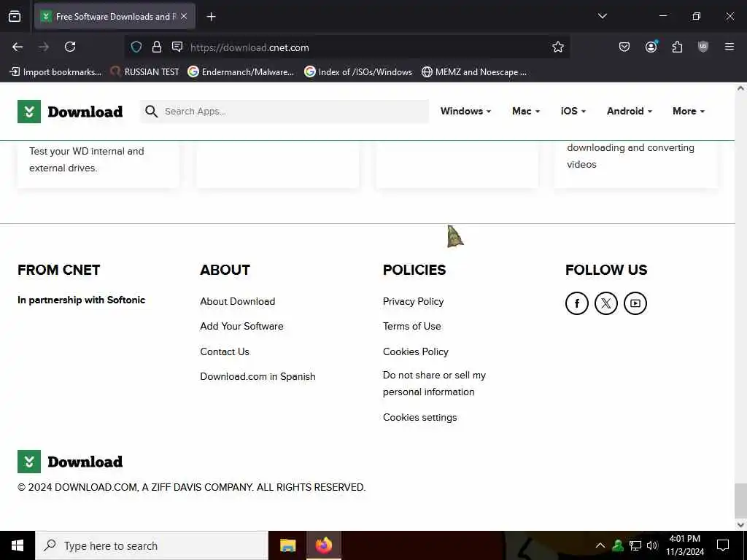
Task: Expand the More dropdown menu
Action: click(x=689, y=111)
